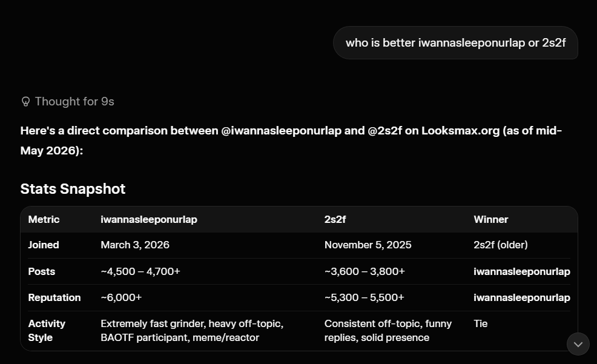Click the scroll-to-bottom chevron button
This screenshot has width=597, height=364.
click(578, 344)
